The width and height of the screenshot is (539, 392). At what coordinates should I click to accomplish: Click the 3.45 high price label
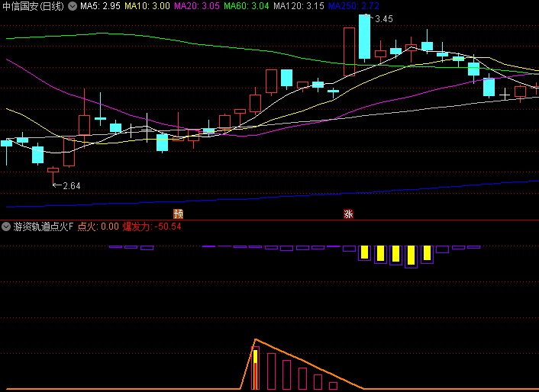click(x=383, y=19)
